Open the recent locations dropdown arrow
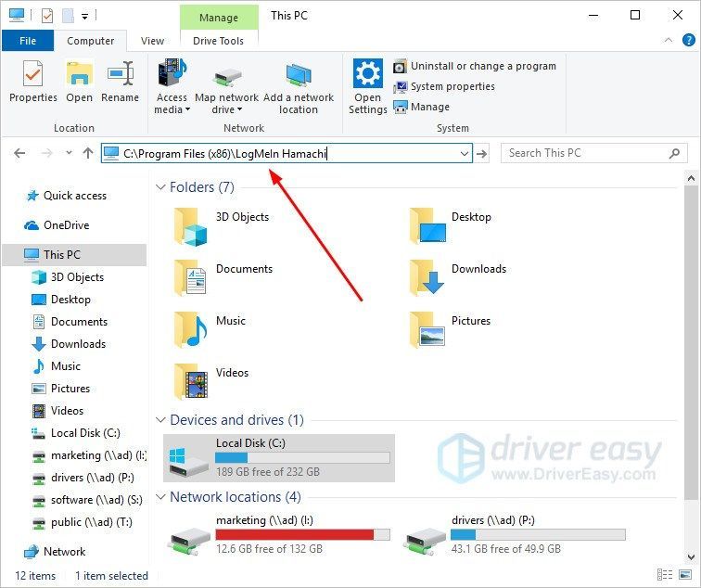701x588 pixels. pyautogui.click(x=69, y=153)
